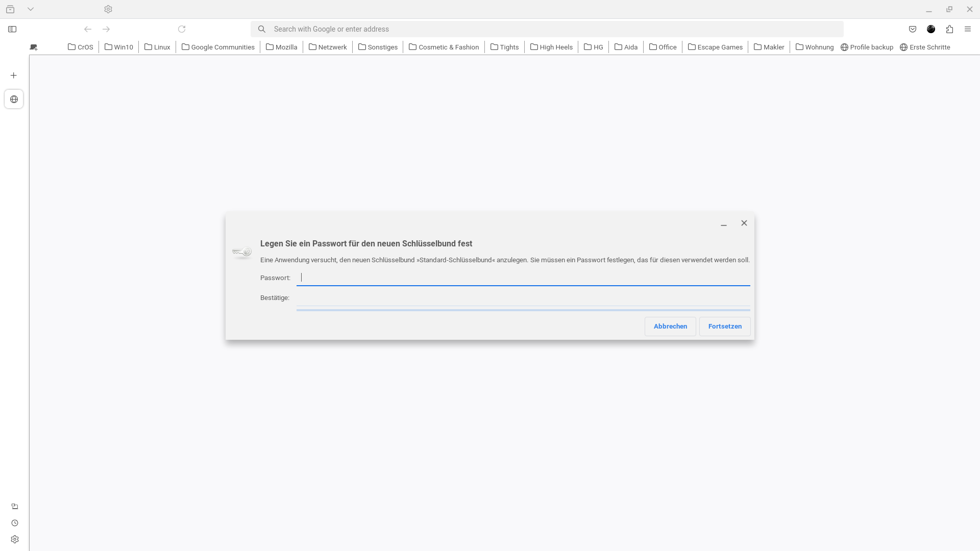
Task: Open the Pocket save icon
Action: [x=913, y=29]
